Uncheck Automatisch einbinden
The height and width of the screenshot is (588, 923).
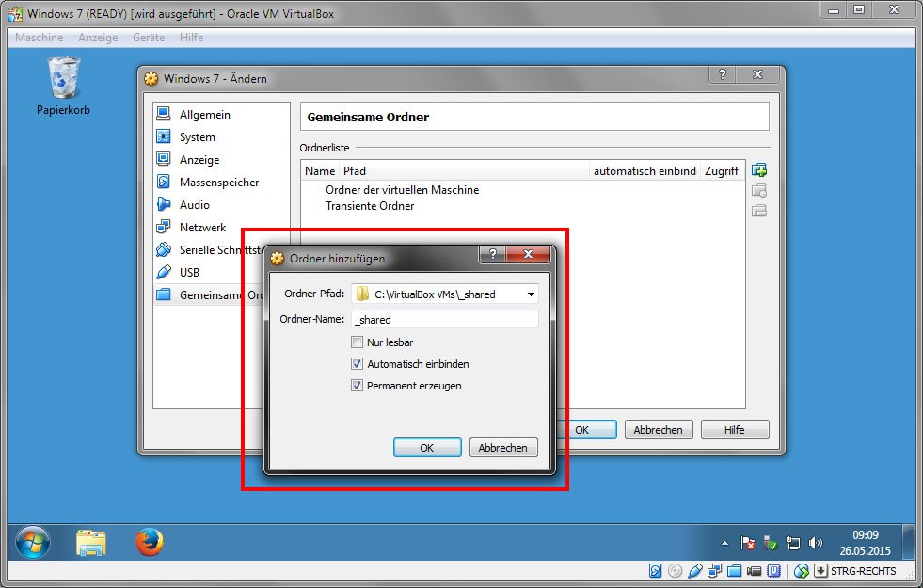357,364
